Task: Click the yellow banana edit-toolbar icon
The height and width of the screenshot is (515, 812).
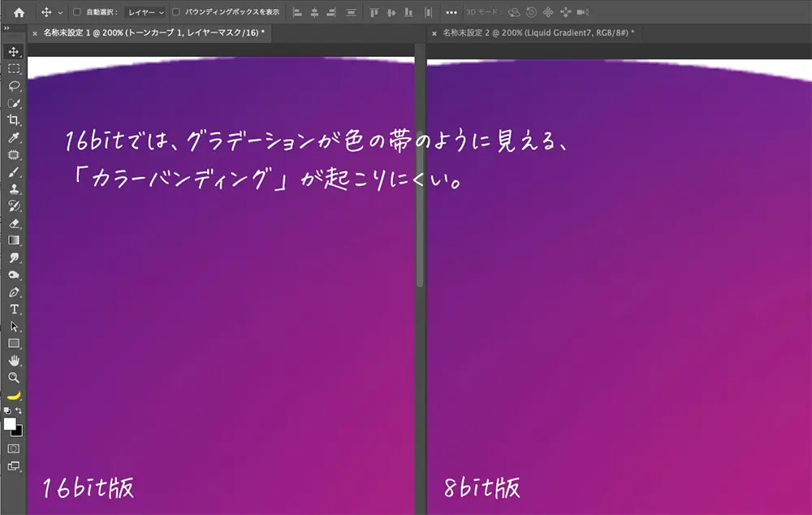Action: [14, 396]
